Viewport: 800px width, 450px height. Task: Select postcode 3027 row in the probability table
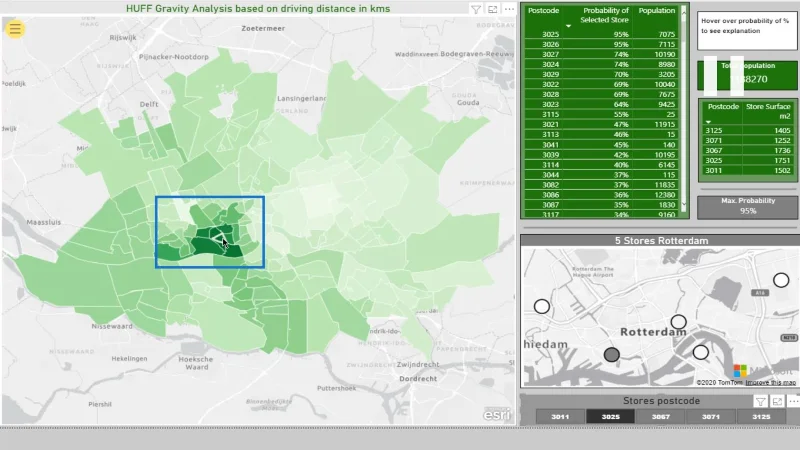point(601,54)
